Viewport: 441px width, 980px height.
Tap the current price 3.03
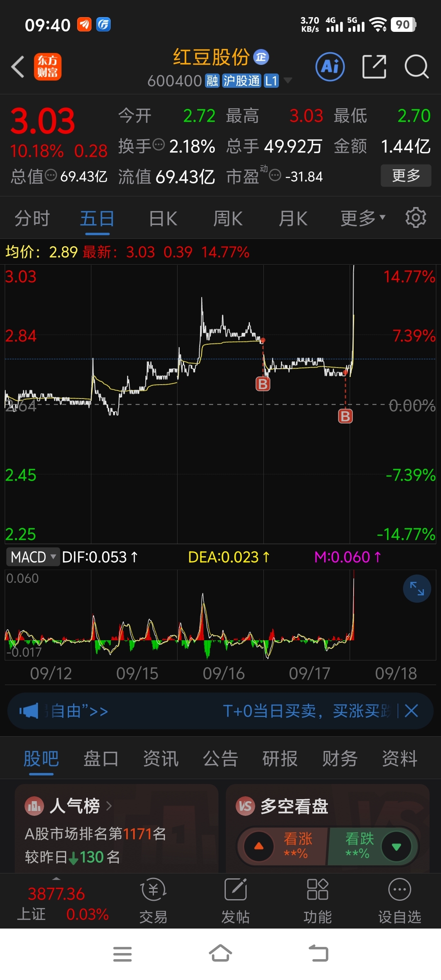tap(42, 121)
